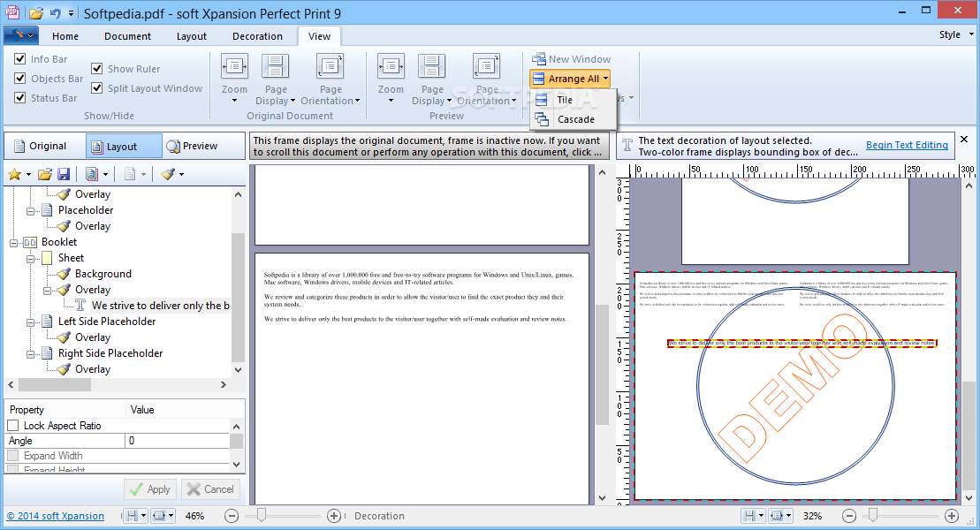Viewport: 980px width, 530px height.
Task: Click the layout page icon in toolbar
Action: (x=92, y=174)
